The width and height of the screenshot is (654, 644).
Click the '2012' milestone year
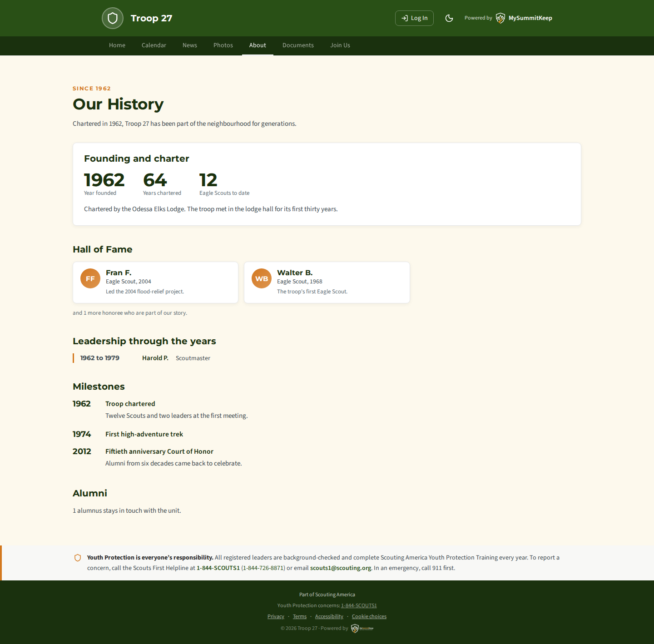pyautogui.click(x=82, y=451)
